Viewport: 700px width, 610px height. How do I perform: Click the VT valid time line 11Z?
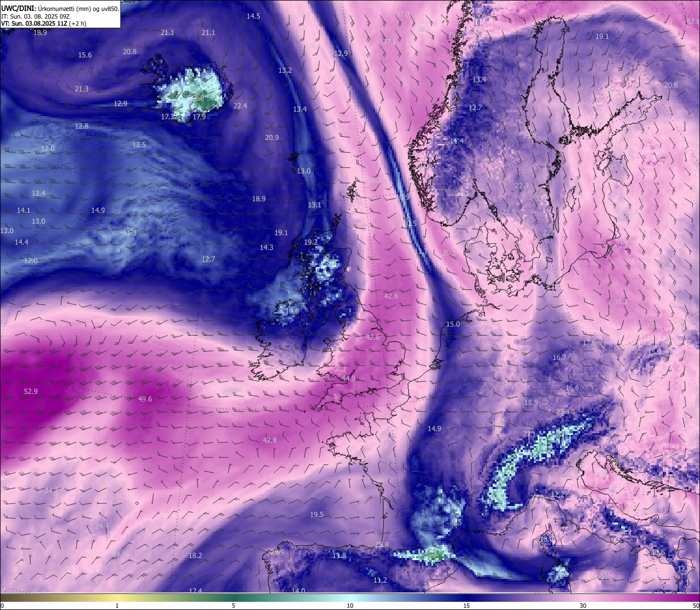(x=44, y=24)
